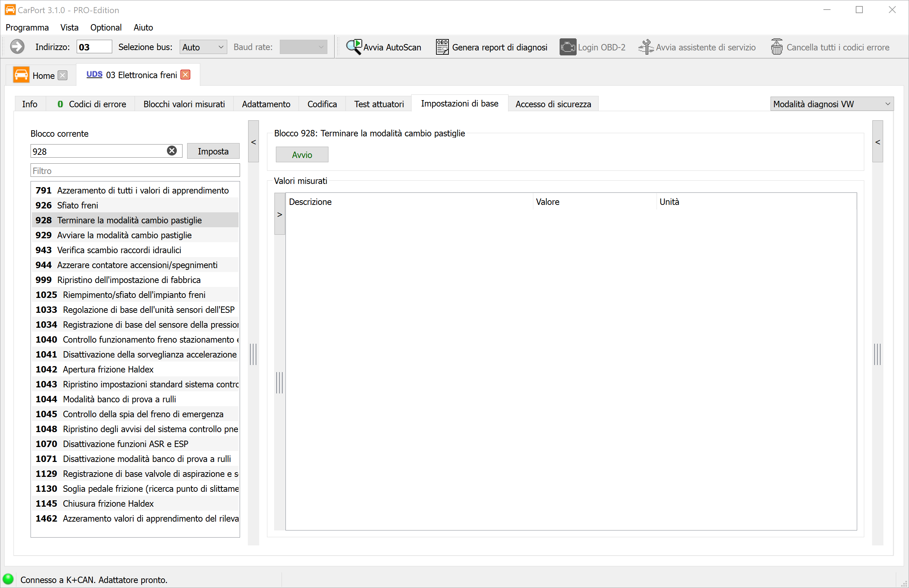Open Genera report di diagnosi
The height and width of the screenshot is (588, 909).
491,47
